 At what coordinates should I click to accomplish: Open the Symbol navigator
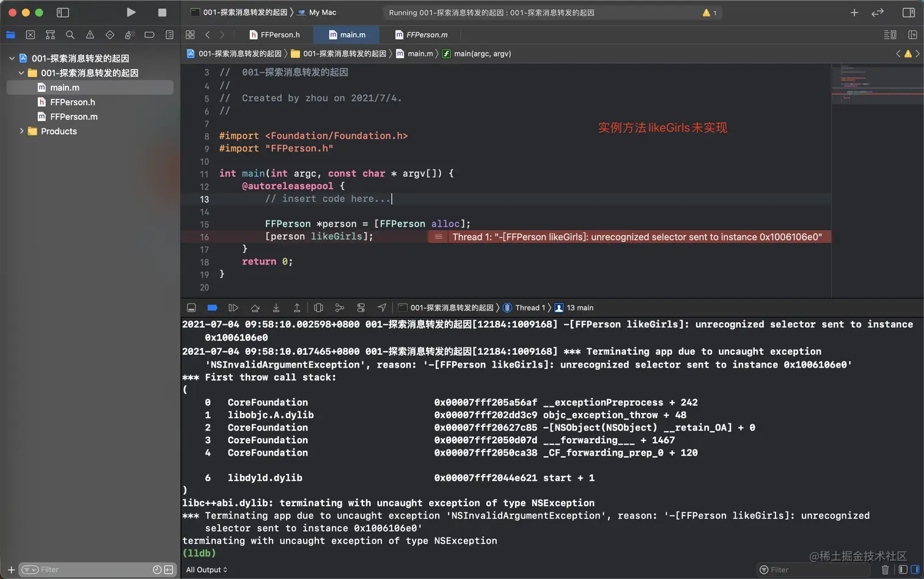tap(50, 35)
